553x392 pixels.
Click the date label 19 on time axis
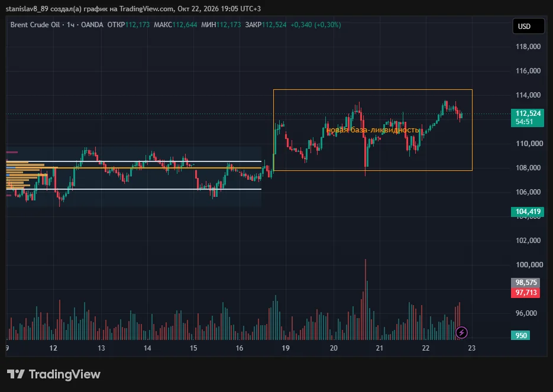coord(285,348)
